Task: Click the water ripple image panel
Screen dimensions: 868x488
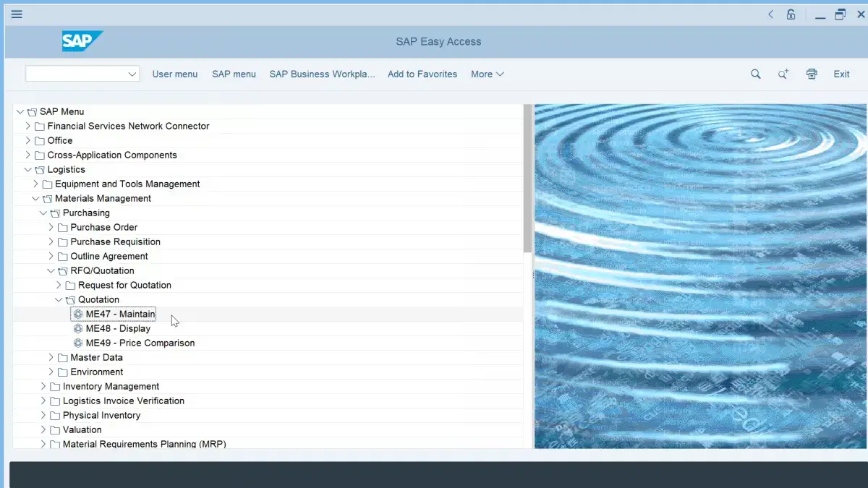Action: click(x=699, y=276)
